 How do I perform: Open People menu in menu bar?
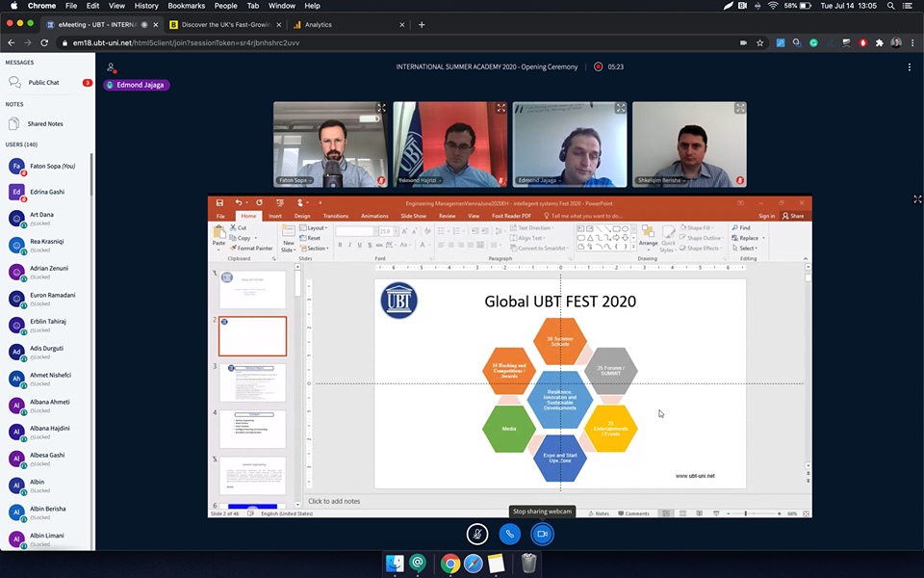(x=225, y=6)
